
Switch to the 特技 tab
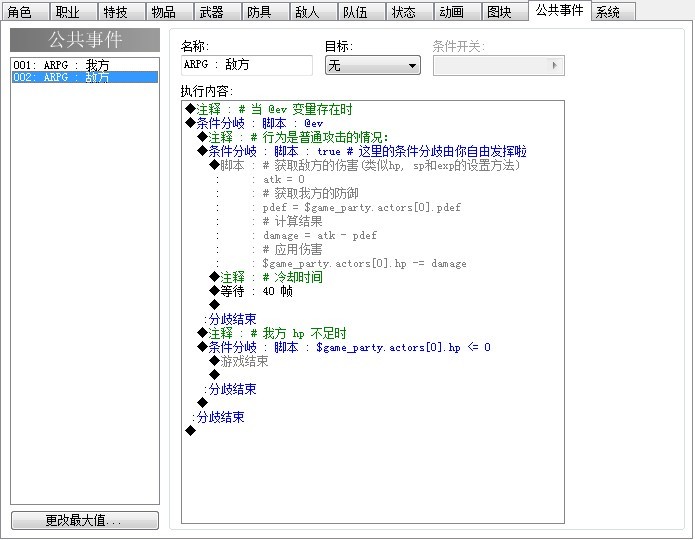point(121,12)
